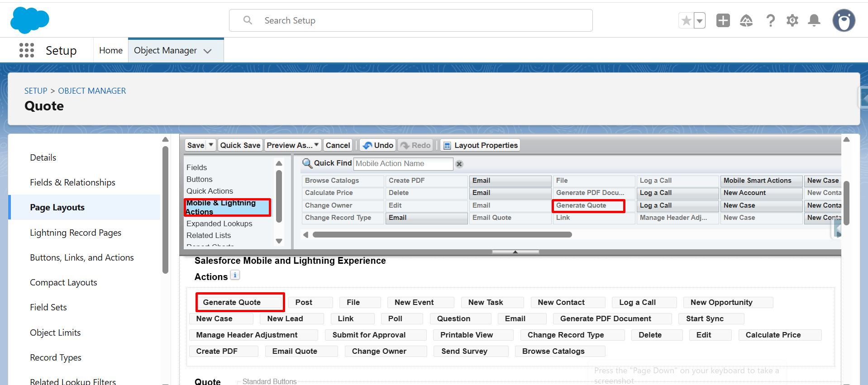Viewport: 868px width, 385px height.
Task: Open the user profile avatar
Action: click(x=844, y=20)
